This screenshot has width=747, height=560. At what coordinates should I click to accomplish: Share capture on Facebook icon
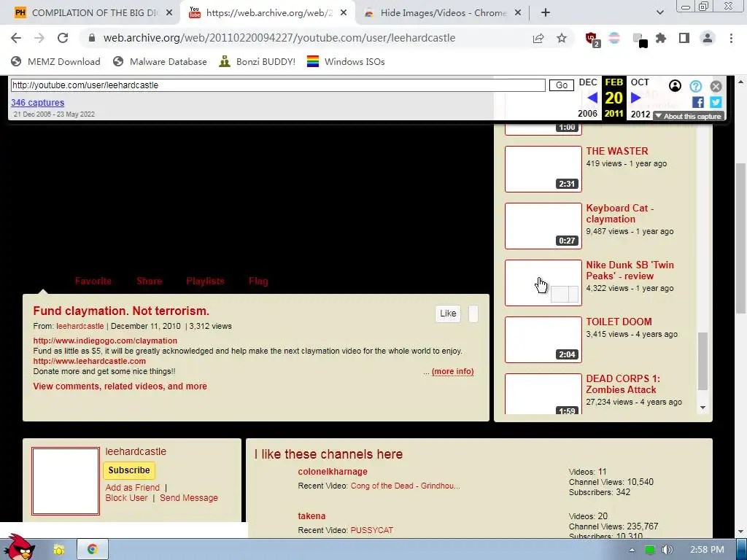click(x=698, y=102)
